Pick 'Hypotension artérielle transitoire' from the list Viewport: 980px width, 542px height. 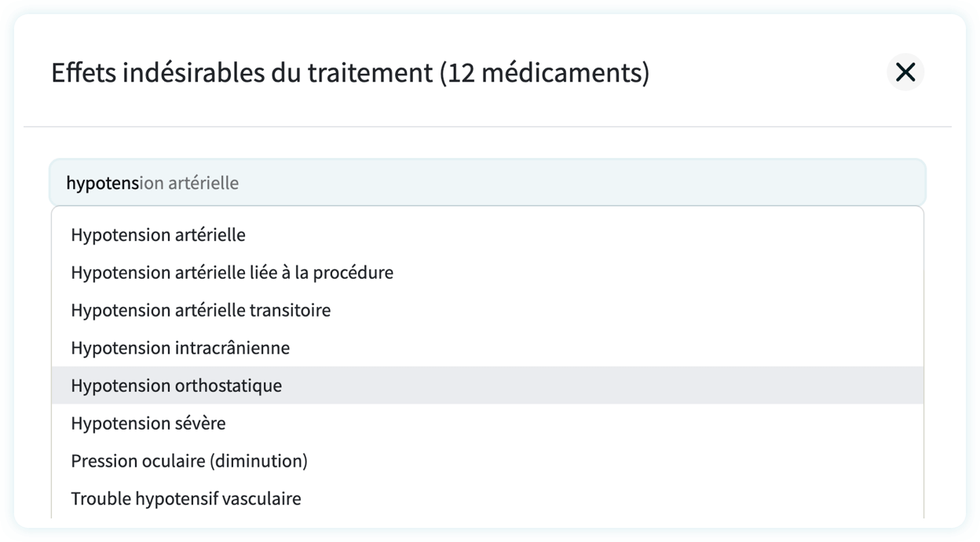[200, 310]
